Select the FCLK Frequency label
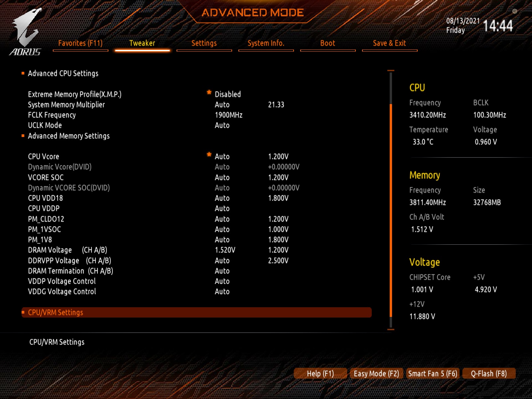 (52, 115)
